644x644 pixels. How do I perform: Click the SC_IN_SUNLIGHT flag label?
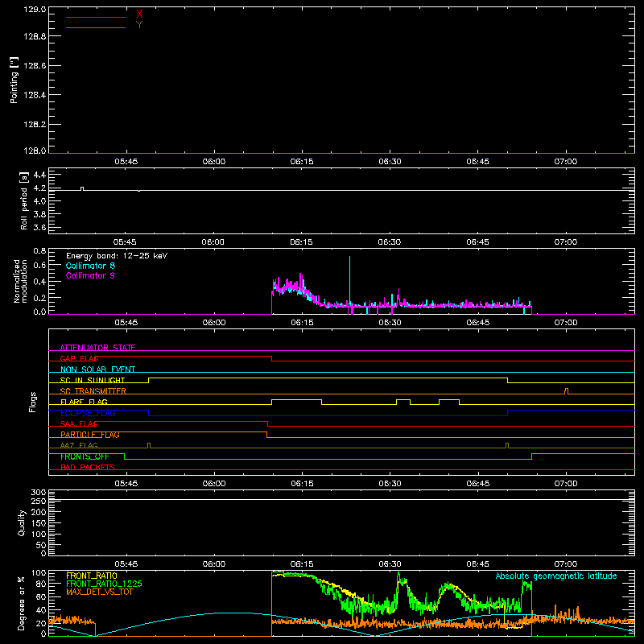(93, 380)
